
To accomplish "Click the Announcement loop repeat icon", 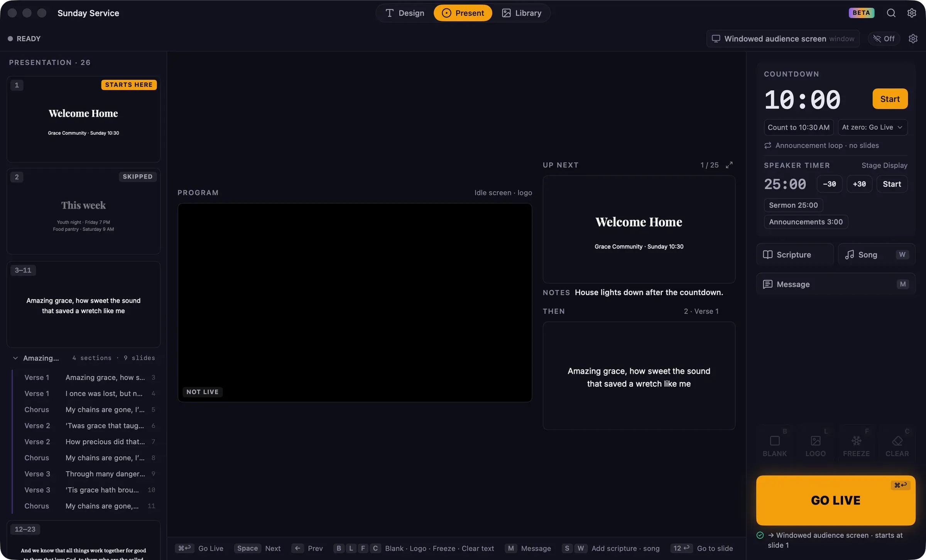I will (x=768, y=145).
